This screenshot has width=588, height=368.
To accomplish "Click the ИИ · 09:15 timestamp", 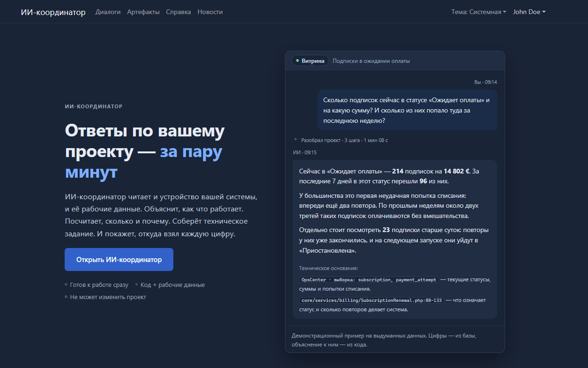I will click(305, 152).
